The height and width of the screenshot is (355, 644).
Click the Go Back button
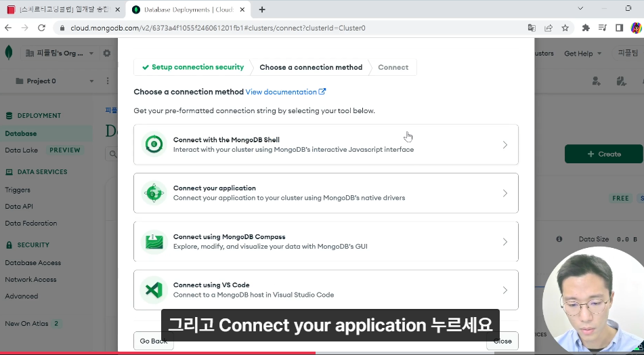(153, 341)
